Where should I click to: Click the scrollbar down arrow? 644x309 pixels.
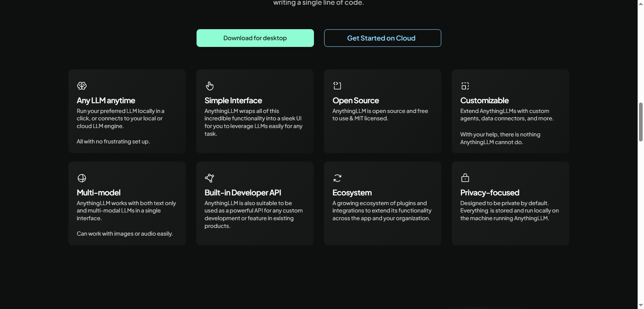(641, 305)
